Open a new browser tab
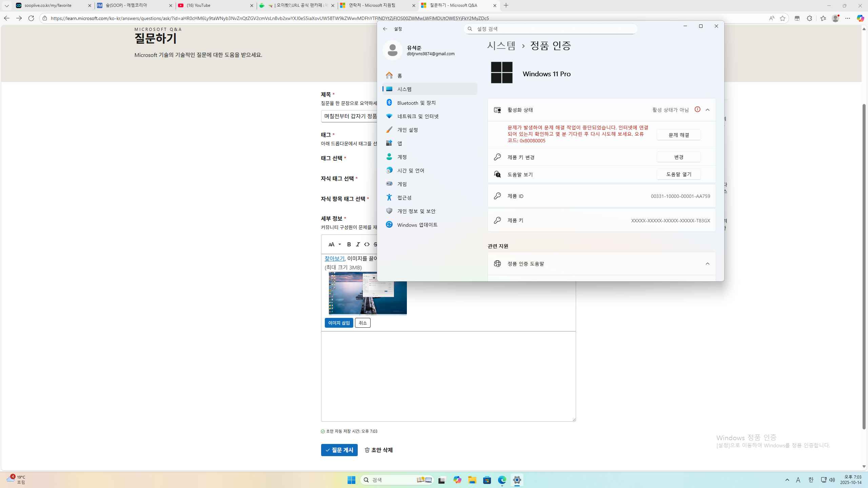 [x=506, y=5]
